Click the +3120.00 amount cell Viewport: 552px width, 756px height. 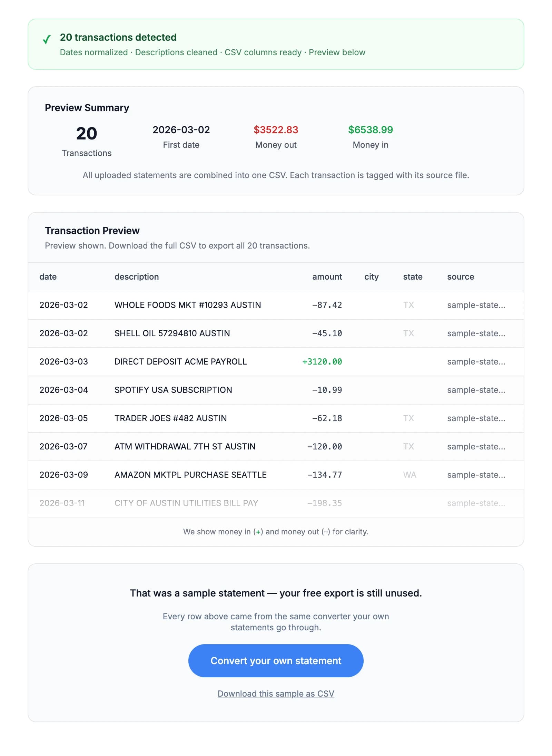point(322,361)
